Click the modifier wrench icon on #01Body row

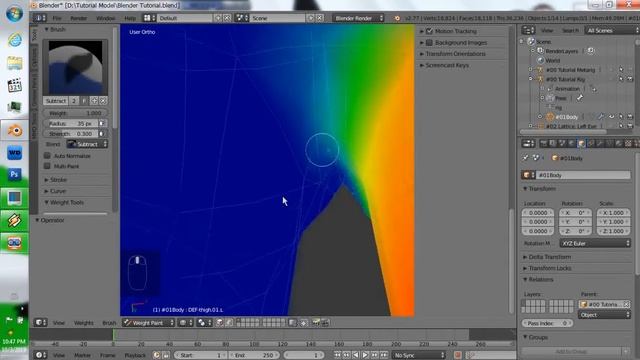(x=601, y=117)
